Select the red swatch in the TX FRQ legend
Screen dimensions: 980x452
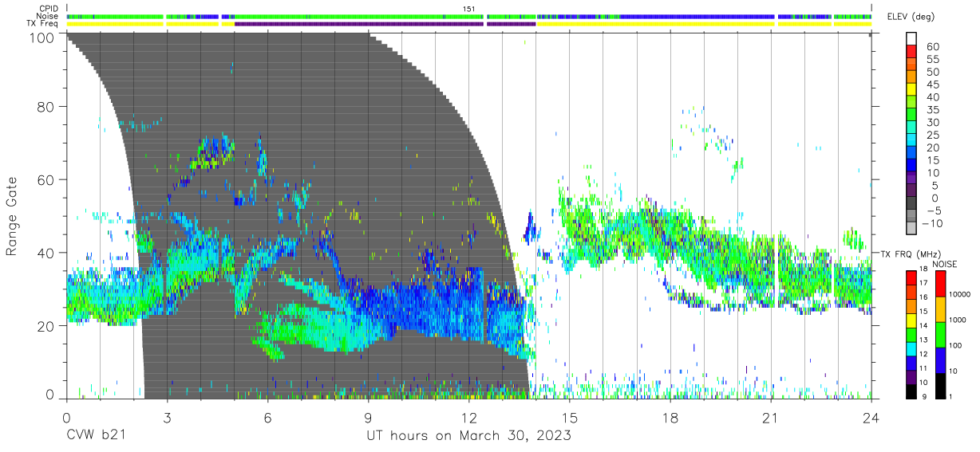[912, 277]
